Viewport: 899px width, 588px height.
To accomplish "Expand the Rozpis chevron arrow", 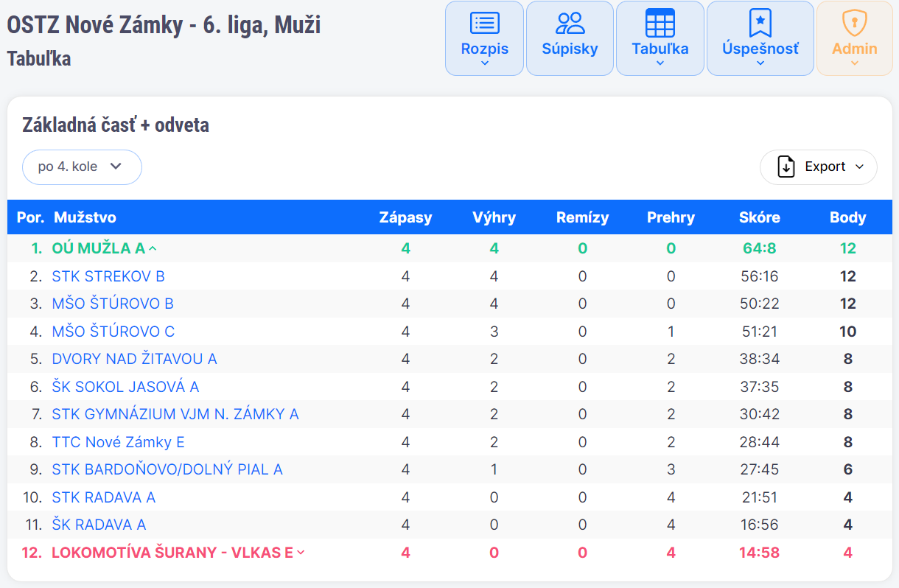I will 485,63.
